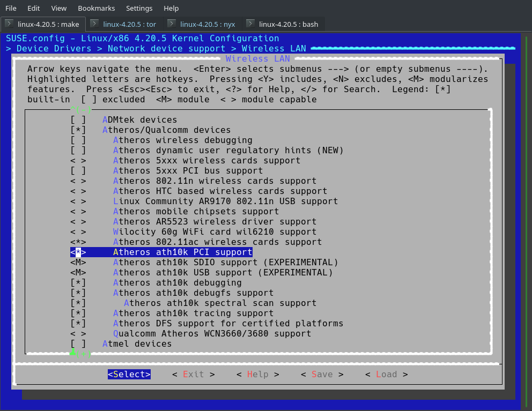Click module selector for Wilocity 60g WiFi card
This screenshot has height=411, width=532.
pos(78,232)
